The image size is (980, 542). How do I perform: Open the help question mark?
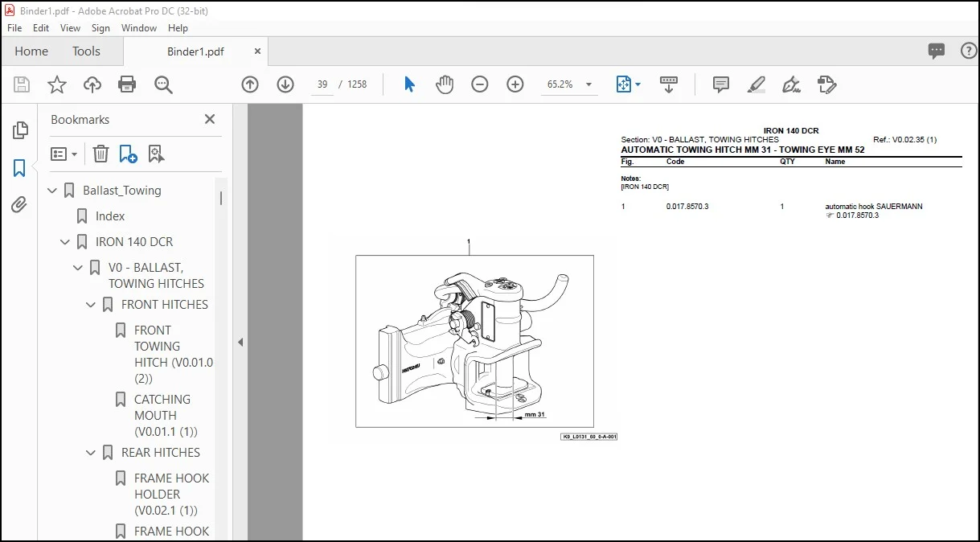(969, 51)
